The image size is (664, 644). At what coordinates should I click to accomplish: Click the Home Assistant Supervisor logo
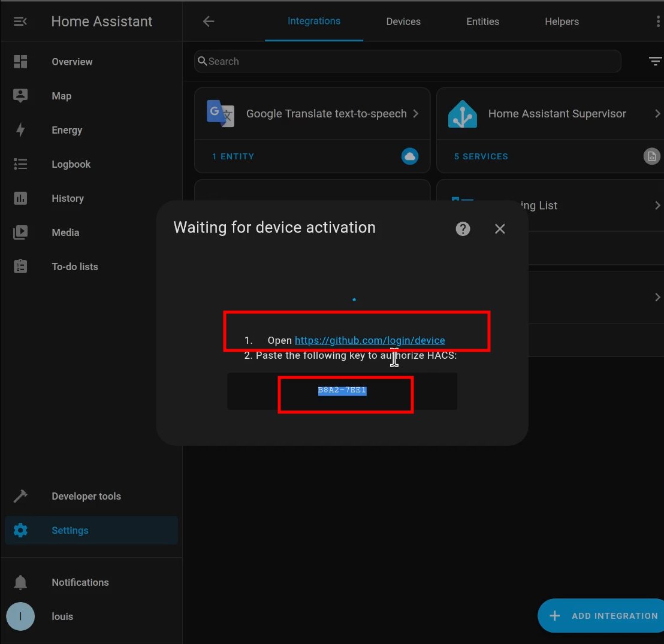click(x=463, y=114)
